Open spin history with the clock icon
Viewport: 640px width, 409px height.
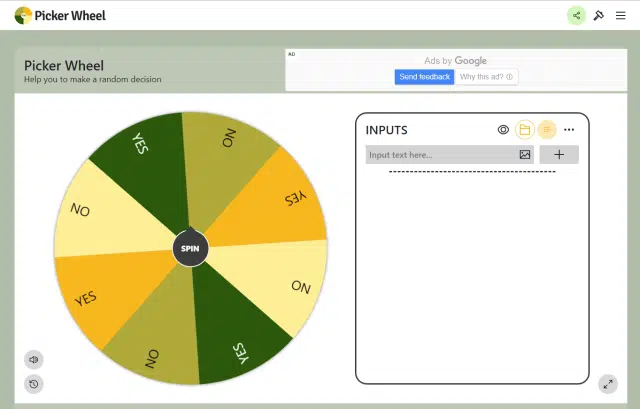(34, 384)
